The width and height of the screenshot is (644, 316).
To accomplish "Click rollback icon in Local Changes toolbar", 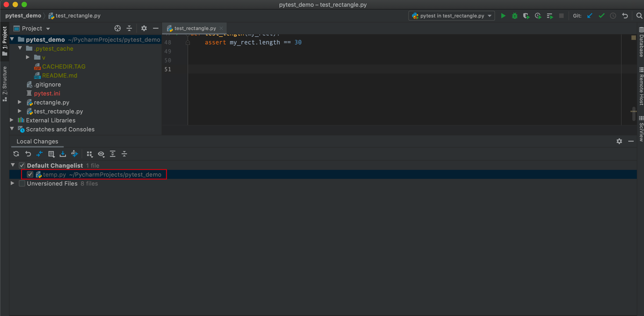I will click(28, 154).
